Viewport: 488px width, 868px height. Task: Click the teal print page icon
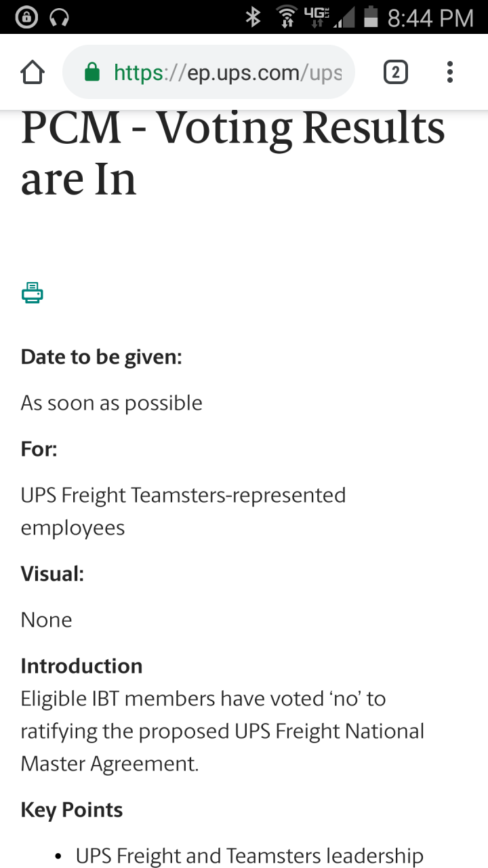32,292
